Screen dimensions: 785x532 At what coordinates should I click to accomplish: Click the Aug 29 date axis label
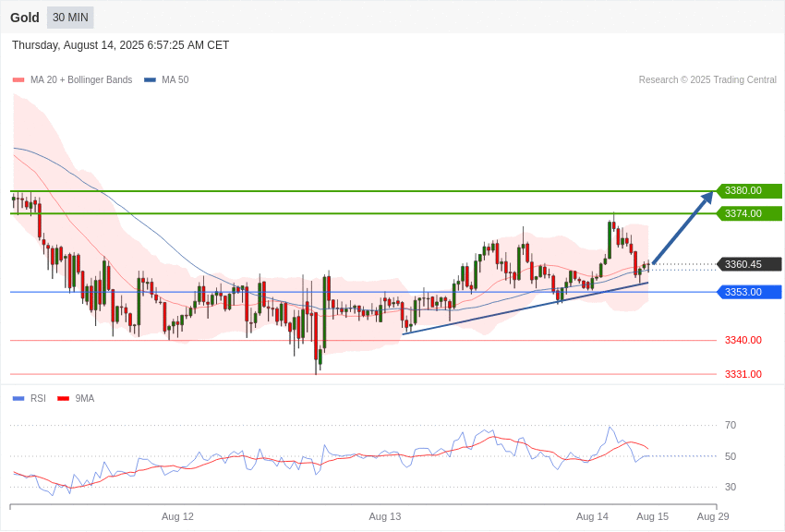(713, 516)
